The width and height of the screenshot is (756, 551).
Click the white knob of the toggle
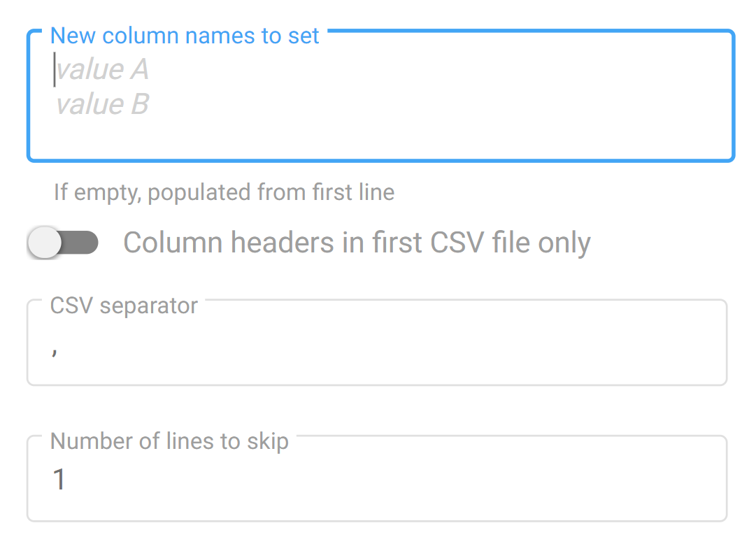(45, 243)
